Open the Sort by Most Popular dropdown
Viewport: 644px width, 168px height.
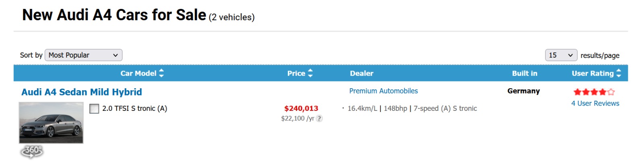tap(83, 55)
